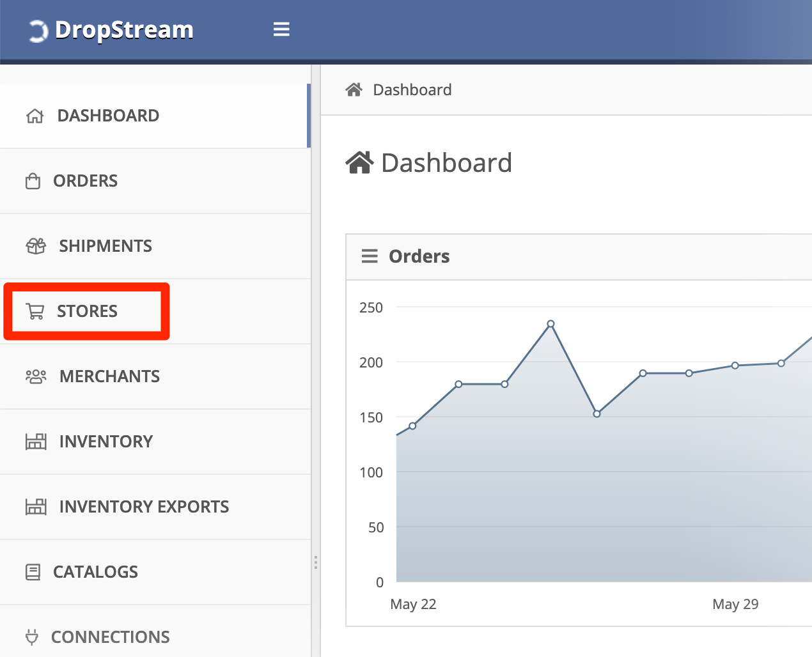
Task: Open the Orders menu item
Action: click(85, 181)
